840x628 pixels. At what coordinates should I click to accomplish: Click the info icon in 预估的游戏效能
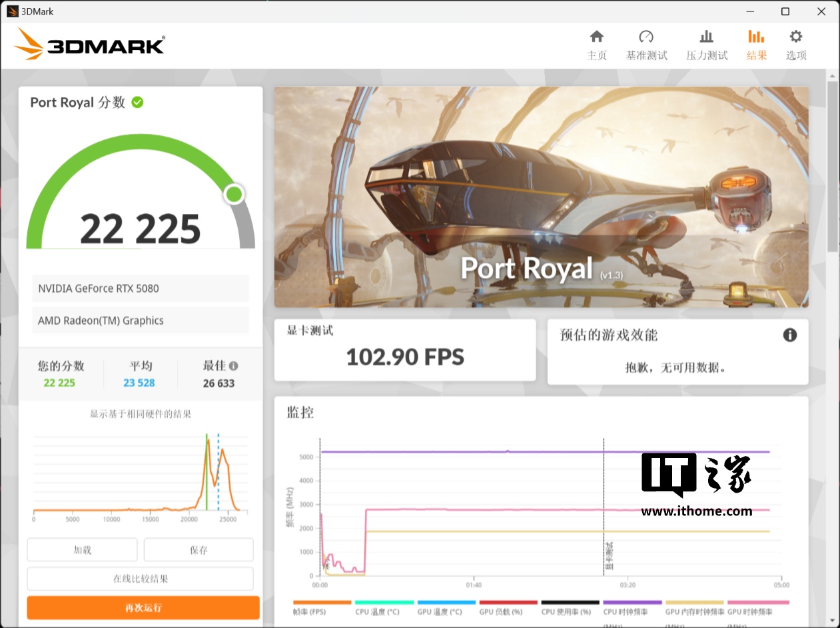[790, 335]
